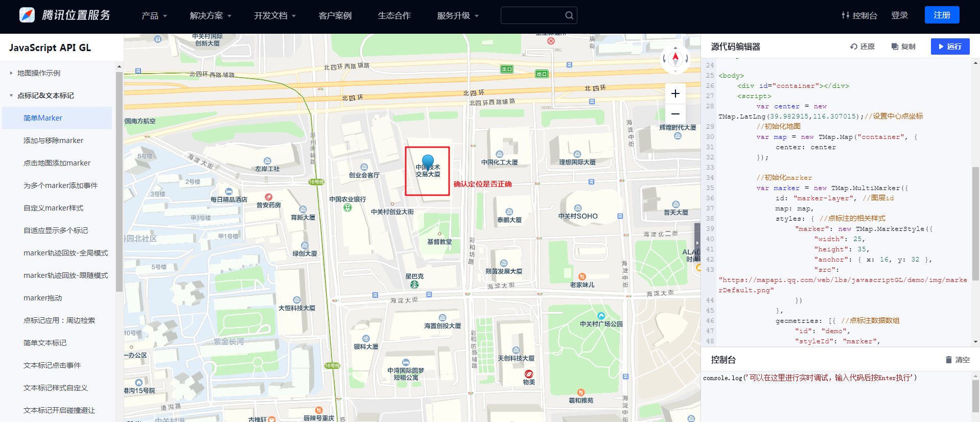
Task: Select 自定义marker样式 example
Action: (x=57, y=208)
